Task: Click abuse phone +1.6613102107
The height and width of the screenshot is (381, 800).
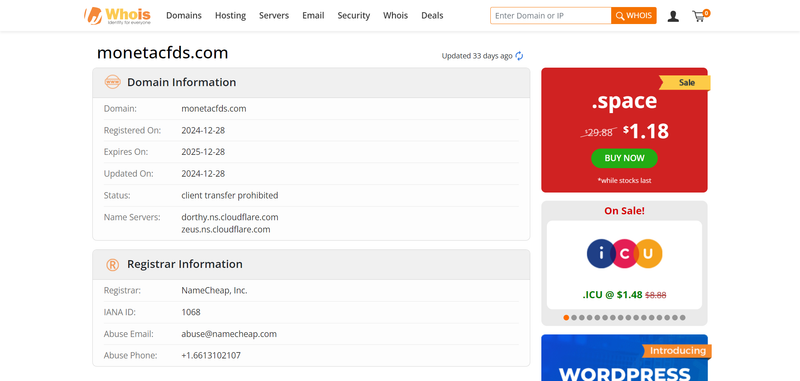Action: (x=211, y=355)
